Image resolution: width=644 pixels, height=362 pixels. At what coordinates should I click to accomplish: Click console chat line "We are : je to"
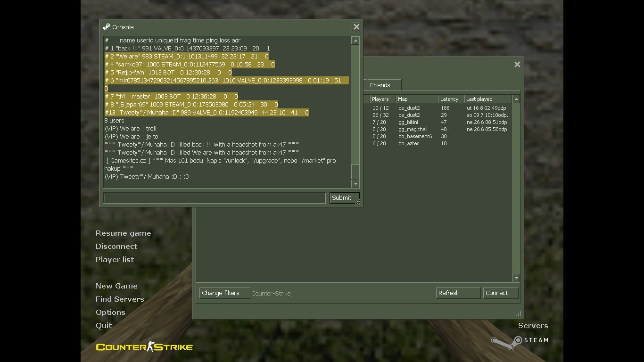pos(132,137)
